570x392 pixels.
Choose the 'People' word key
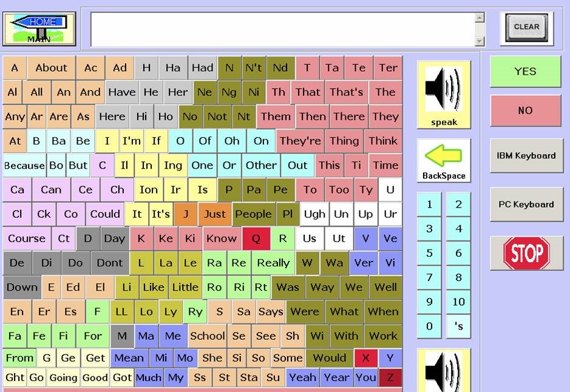[253, 214]
